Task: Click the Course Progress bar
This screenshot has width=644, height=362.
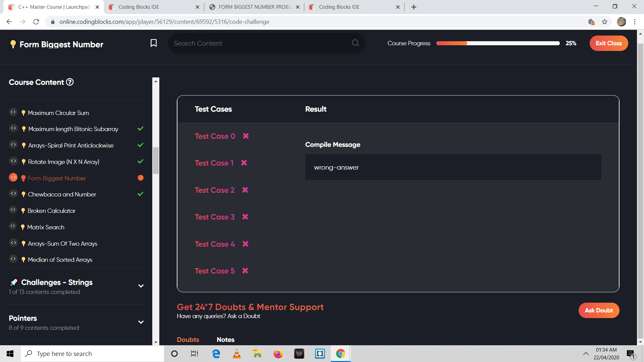Action: pos(498,43)
